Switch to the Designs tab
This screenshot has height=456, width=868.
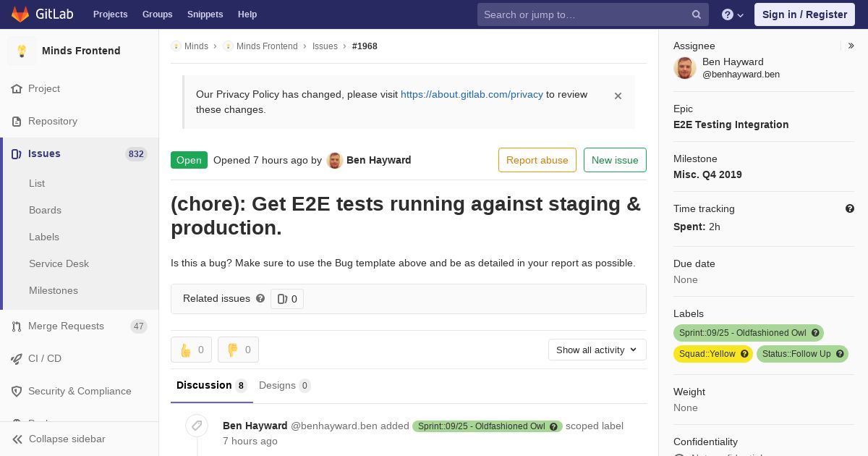pos(285,385)
